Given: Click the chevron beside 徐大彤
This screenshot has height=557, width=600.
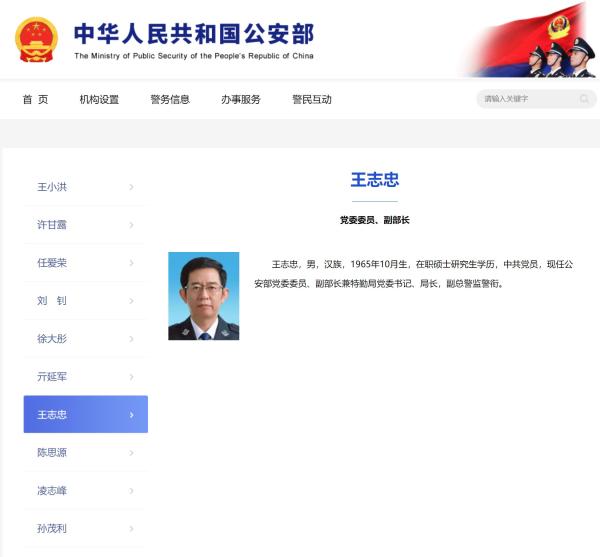Looking at the screenshot, I should pyautogui.click(x=131, y=339).
